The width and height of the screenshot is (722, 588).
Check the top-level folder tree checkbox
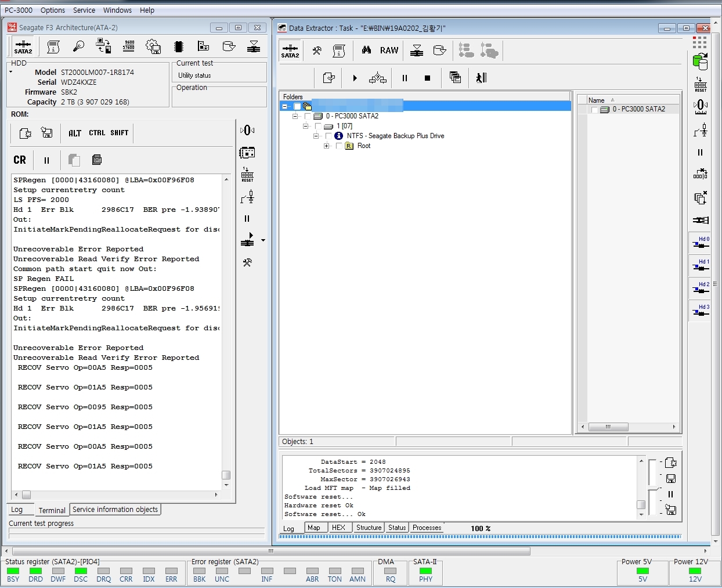(297, 106)
